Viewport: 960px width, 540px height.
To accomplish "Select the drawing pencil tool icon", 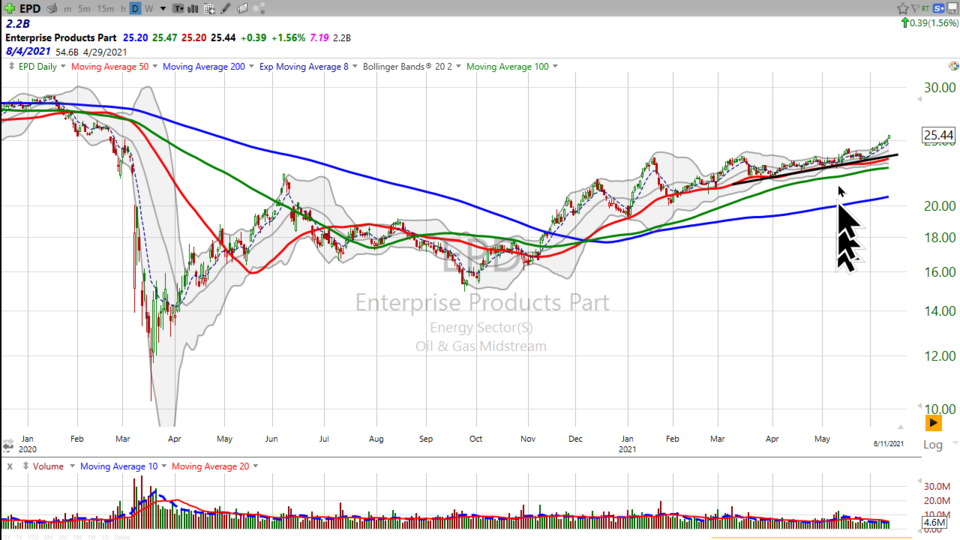I will coord(226,8).
